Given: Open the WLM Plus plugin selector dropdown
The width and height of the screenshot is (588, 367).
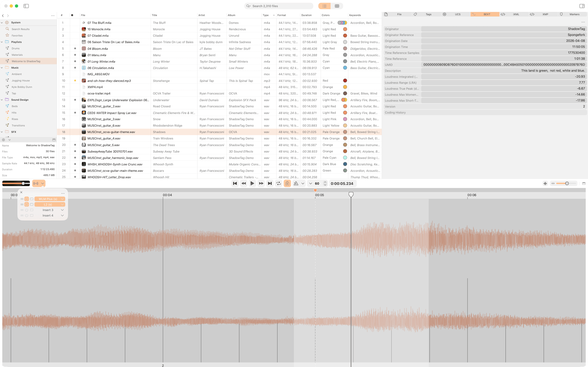Looking at the screenshot, I should (x=62, y=199).
